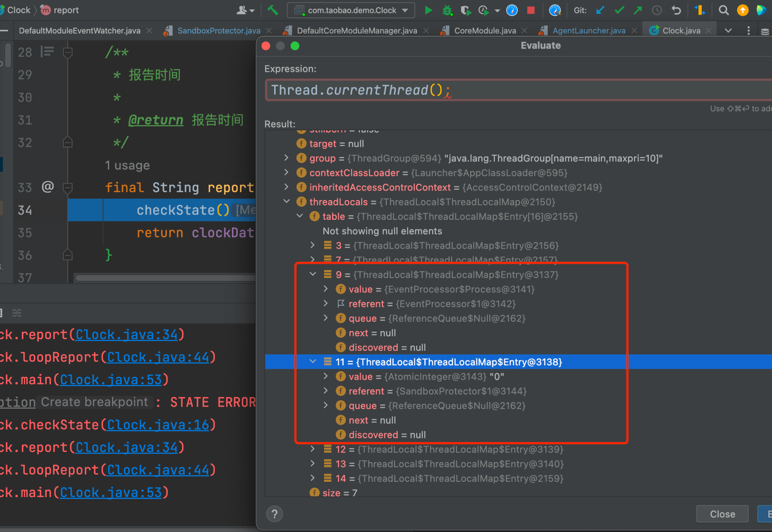Toggle code folding at line 28
Viewport: 772px width, 532px height.
click(x=68, y=52)
